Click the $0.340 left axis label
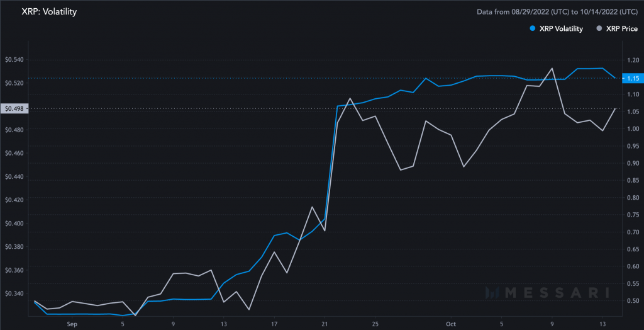Image resolution: width=644 pixels, height=330 pixels. pyautogui.click(x=14, y=294)
